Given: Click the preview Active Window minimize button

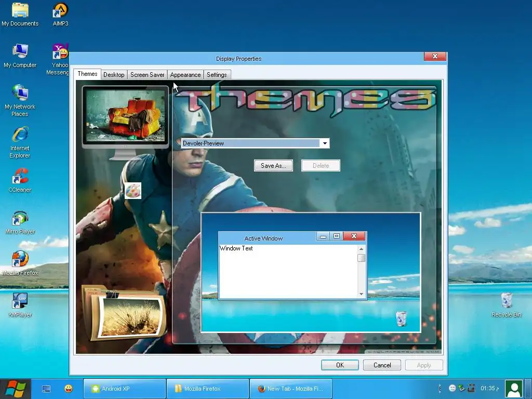Looking at the screenshot, I should pyautogui.click(x=323, y=236).
